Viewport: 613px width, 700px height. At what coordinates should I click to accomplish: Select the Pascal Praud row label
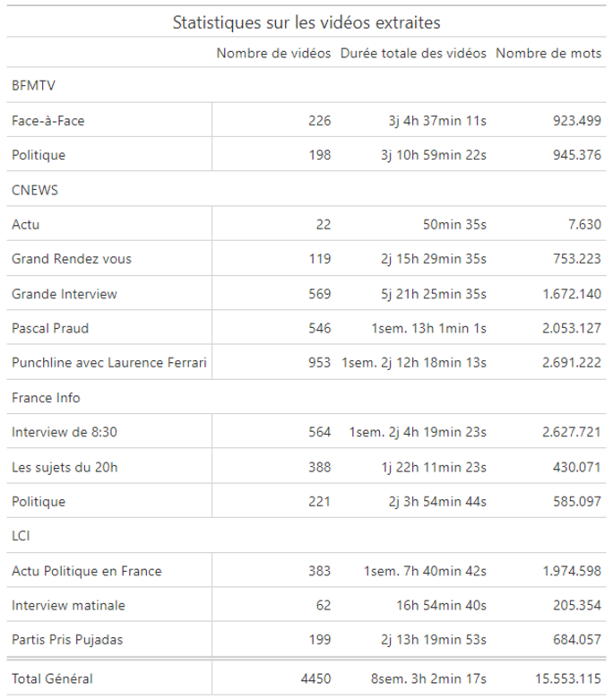pyautogui.click(x=50, y=329)
